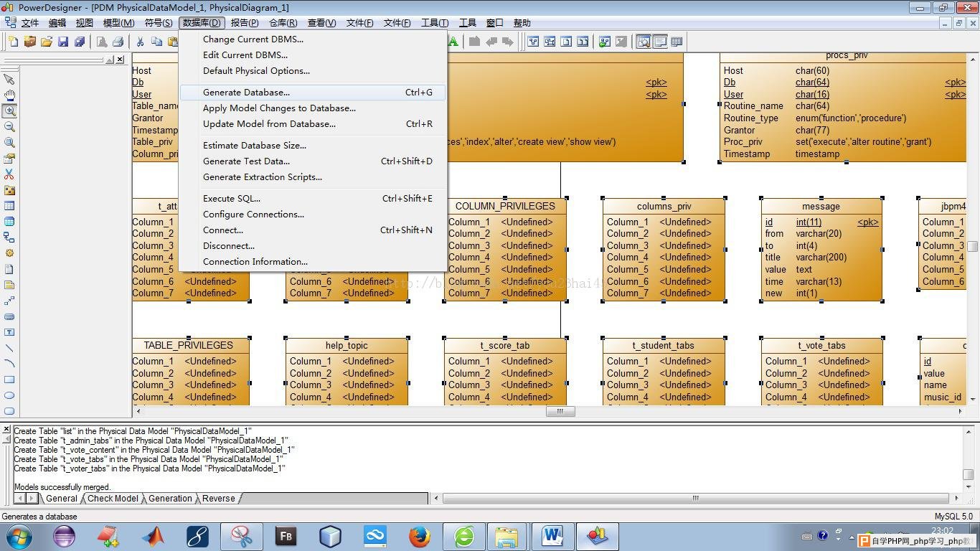980x551 pixels.
Task: Switch to the Generation output tab
Action: click(170, 499)
